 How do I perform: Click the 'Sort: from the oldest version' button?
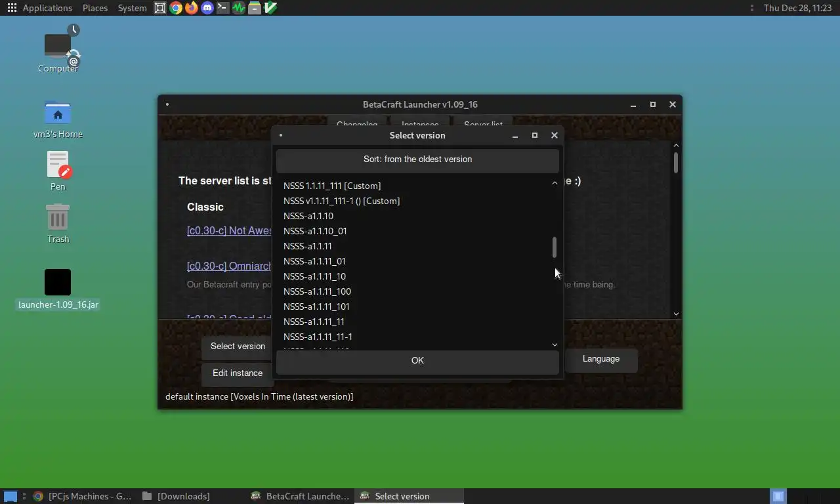[x=417, y=159]
